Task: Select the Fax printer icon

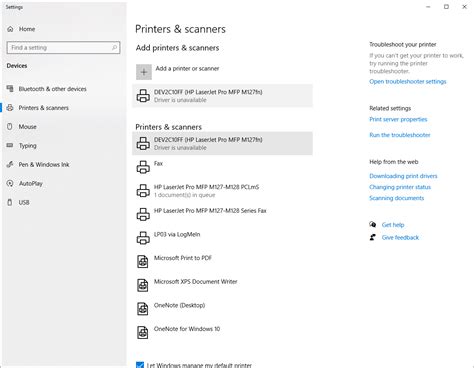Action: tap(143, 167)
